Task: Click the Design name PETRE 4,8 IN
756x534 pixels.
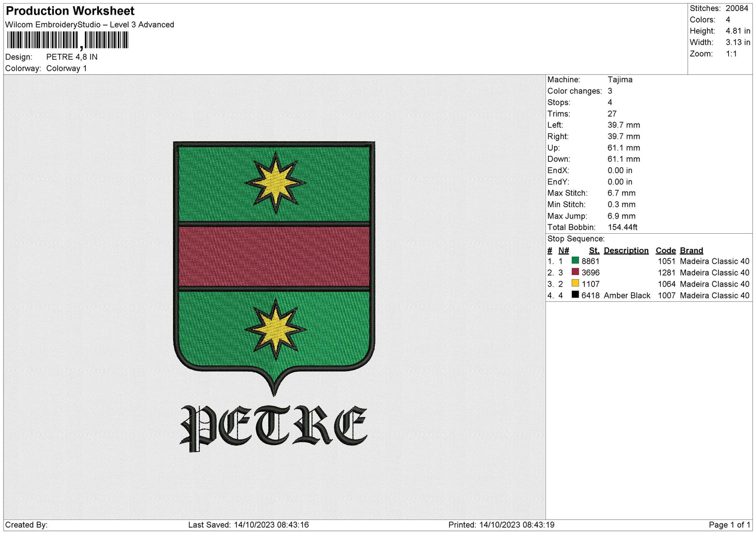Action: (x=72, y=57)
